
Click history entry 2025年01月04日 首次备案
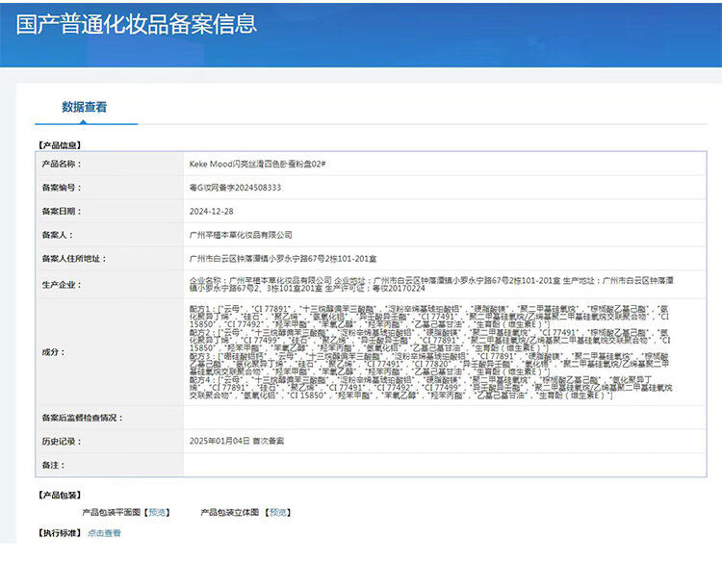coord(237,441)
